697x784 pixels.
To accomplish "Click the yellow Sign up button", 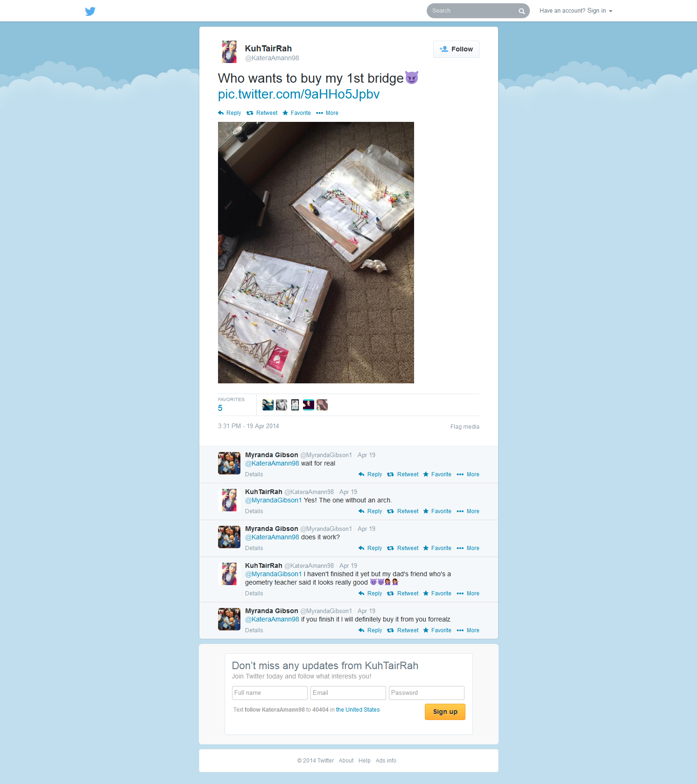I will coord(445,712).
